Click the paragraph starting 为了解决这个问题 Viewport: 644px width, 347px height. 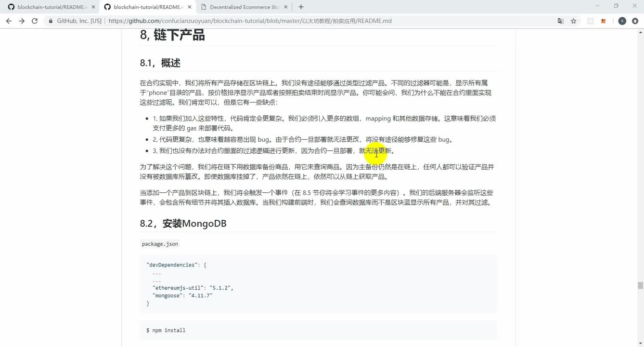coord(318,172)
